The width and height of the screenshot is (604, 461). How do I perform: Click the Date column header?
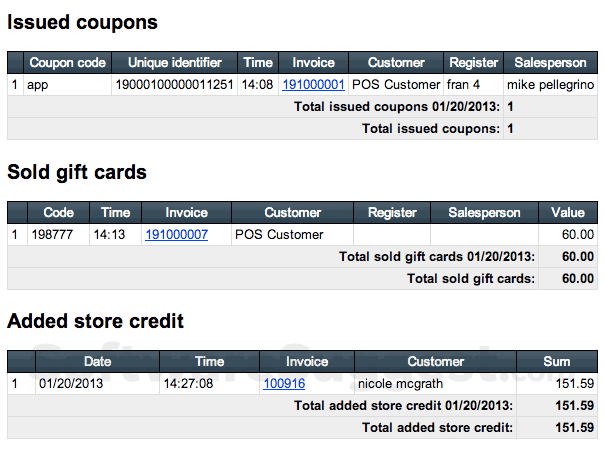click(97, 362)
